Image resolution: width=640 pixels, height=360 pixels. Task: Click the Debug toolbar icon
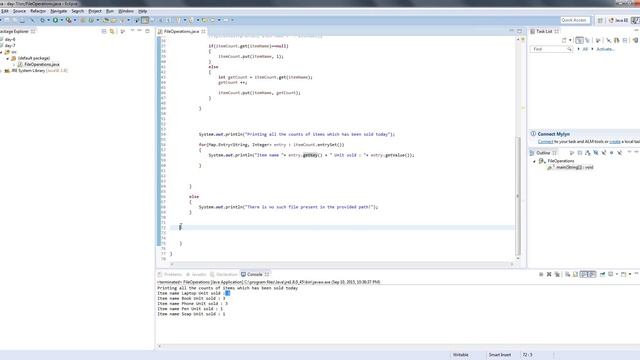42,20
